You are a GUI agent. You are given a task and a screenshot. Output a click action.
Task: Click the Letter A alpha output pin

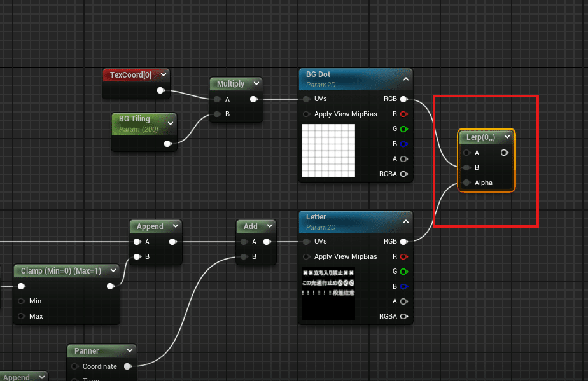click(404, 301)
